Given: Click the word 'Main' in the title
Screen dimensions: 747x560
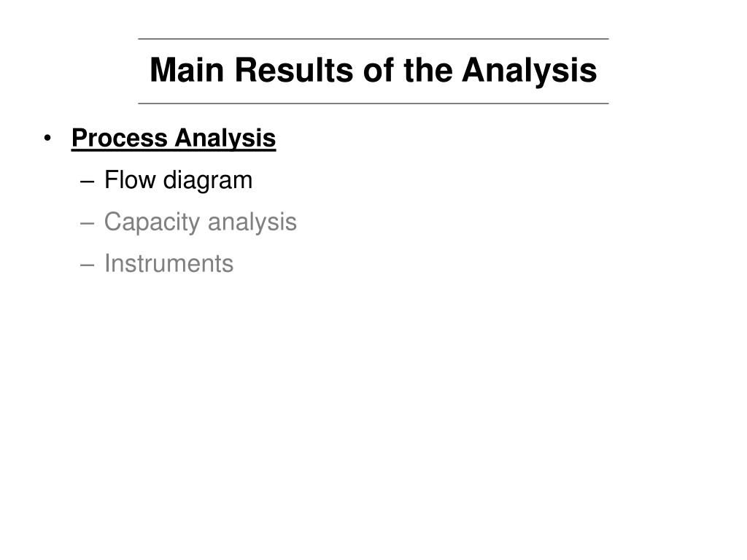Looking at the screenshot, I should tap(187, 70).
